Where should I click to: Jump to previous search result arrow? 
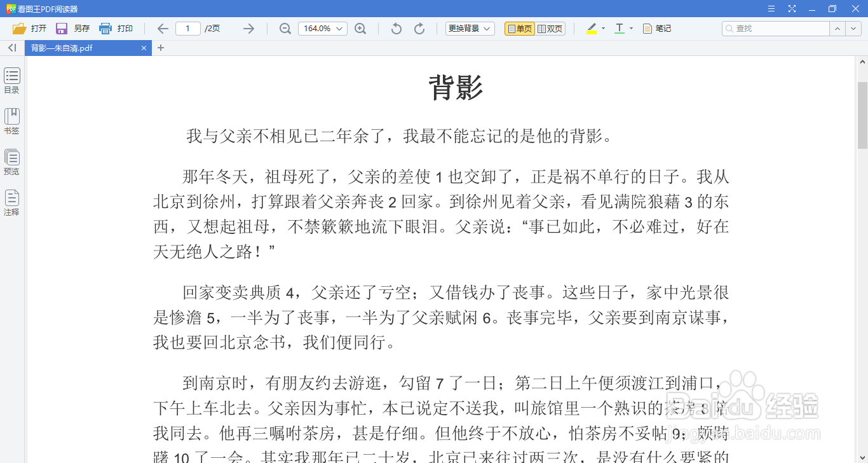pyautogui.click(x=837, y=29)
